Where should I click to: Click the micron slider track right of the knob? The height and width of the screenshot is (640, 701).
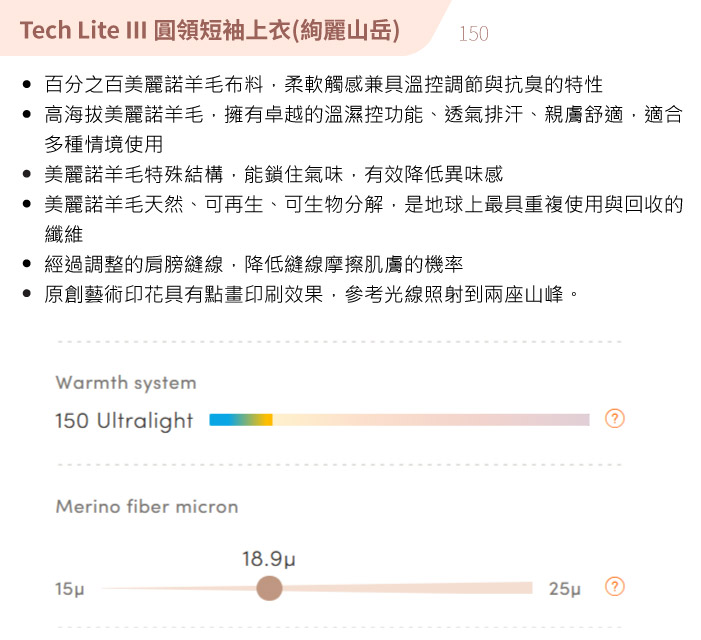407,588
